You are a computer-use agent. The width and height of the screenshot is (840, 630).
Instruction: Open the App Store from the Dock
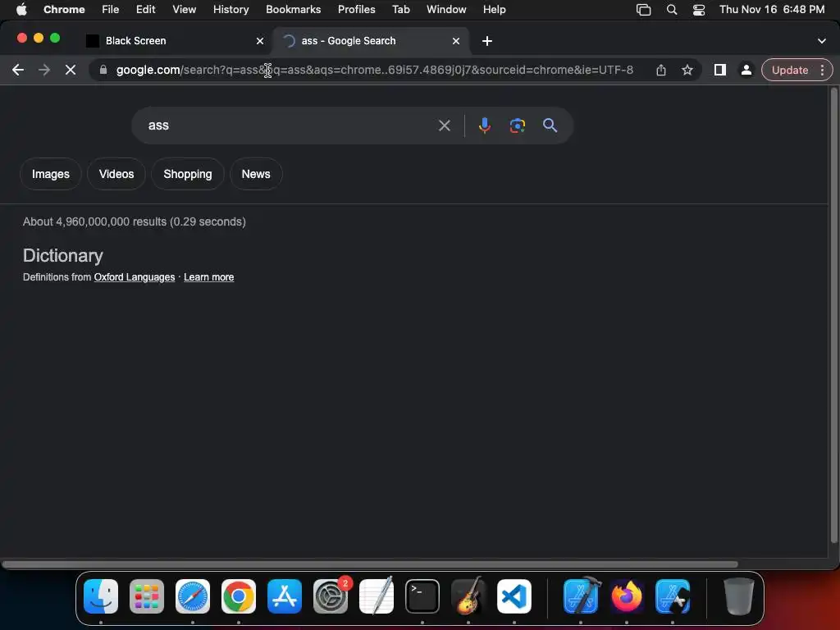(285, 596)
